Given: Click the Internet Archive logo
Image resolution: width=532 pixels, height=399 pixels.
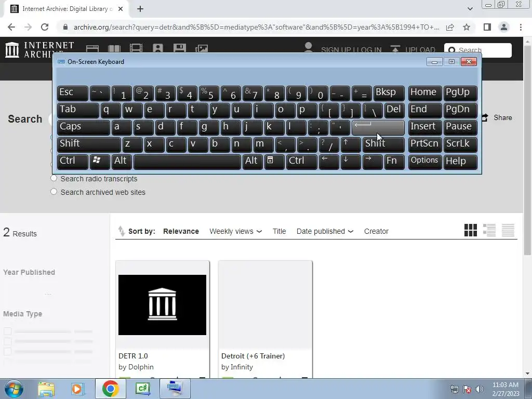Looking at the screenshot, I should (x=39, y=49).
